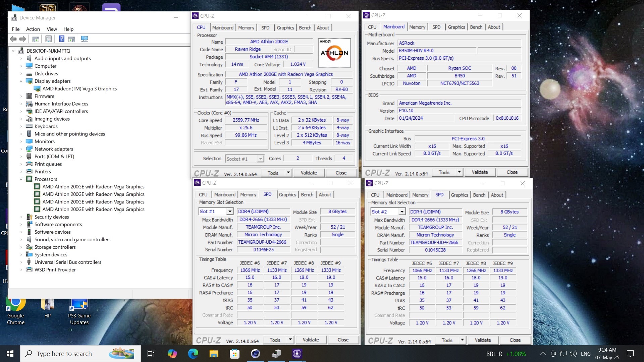The width and height of the screenshot is (644, 362).
Task: Click Validate in the Slot #2 SPD window
Action: [x=483, y=340]
